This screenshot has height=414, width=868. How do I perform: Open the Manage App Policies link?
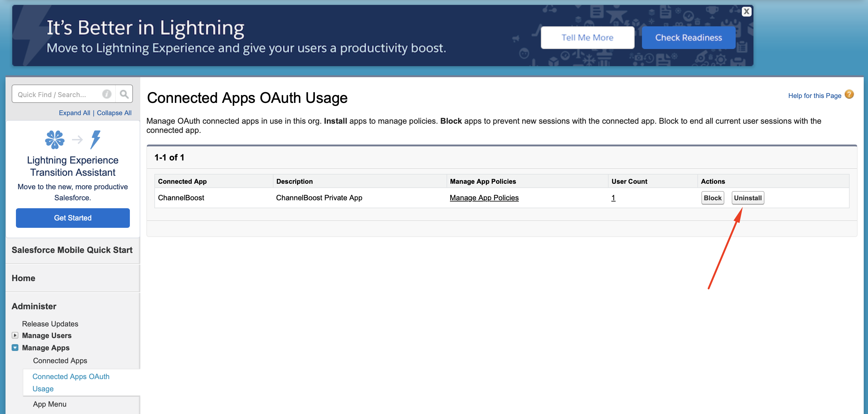tap(484, 198)
